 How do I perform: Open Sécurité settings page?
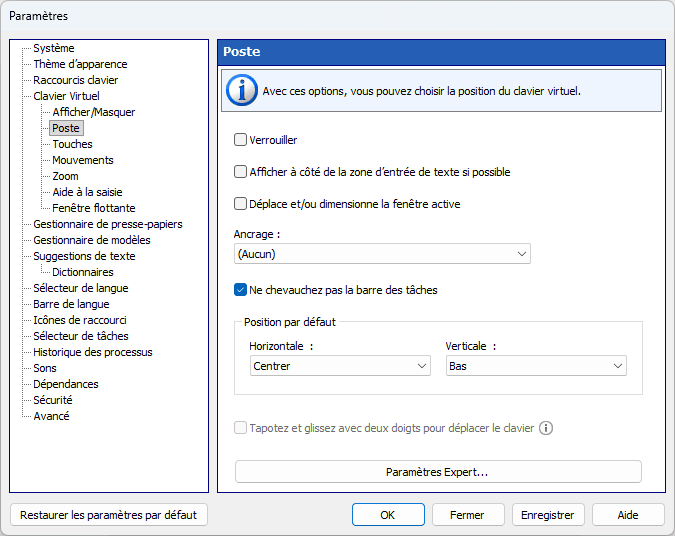coord(53,400)
